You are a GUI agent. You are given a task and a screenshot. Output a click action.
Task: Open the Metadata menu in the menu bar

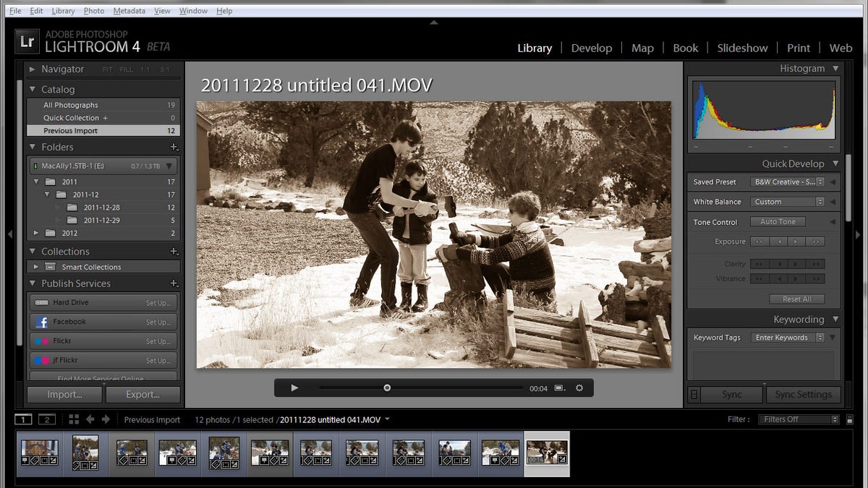click(130, 10)
